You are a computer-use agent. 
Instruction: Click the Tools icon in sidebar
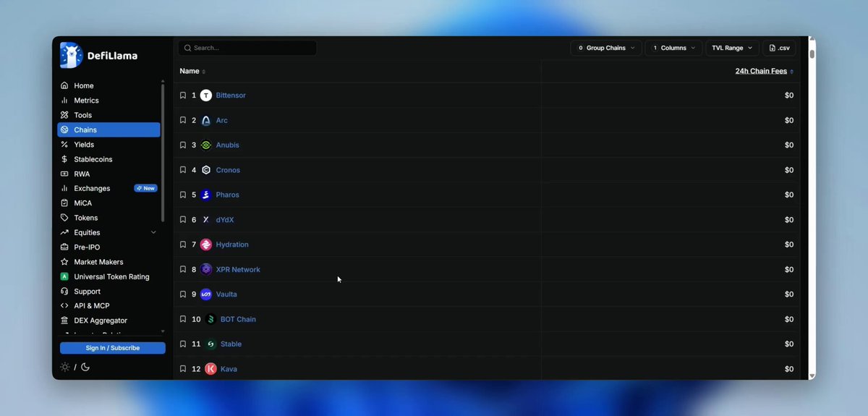pyautogui.click(x=64, y=115)
